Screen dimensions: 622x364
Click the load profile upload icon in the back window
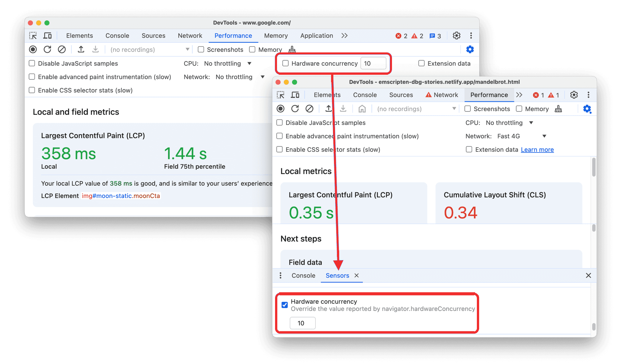tap(81, 50)
